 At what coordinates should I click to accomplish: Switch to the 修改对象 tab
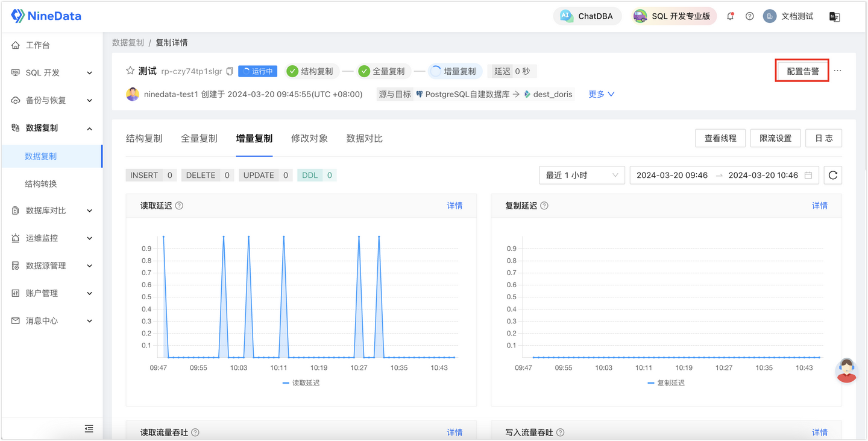pos(309,138)
